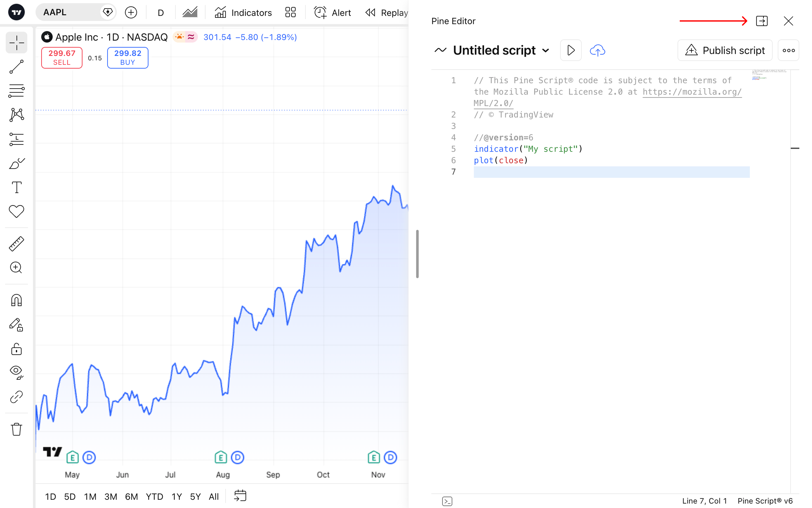Set chart range to 3M
The image size is (812, 508).
(x=111, y=497)
